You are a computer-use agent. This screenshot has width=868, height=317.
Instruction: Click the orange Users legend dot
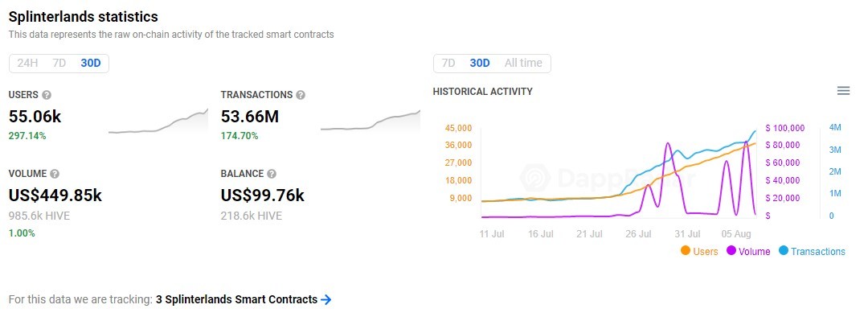coord(686,251)
